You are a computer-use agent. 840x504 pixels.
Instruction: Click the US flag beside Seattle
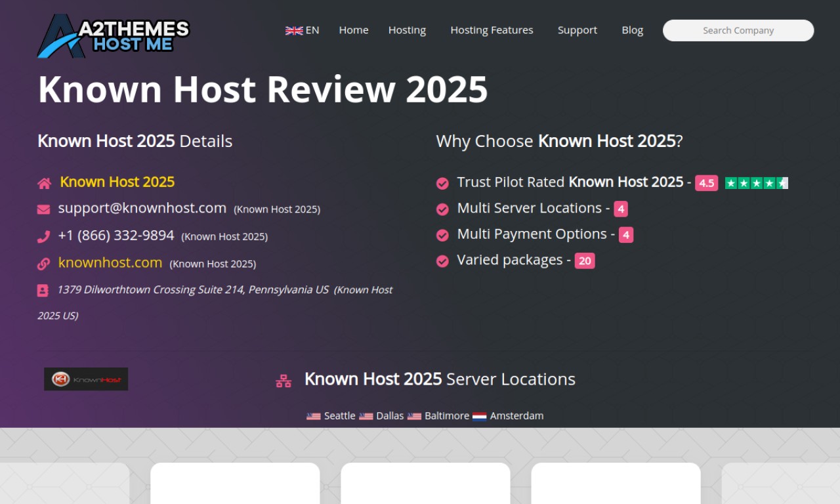pyautogui.click(x=314, y=416)
